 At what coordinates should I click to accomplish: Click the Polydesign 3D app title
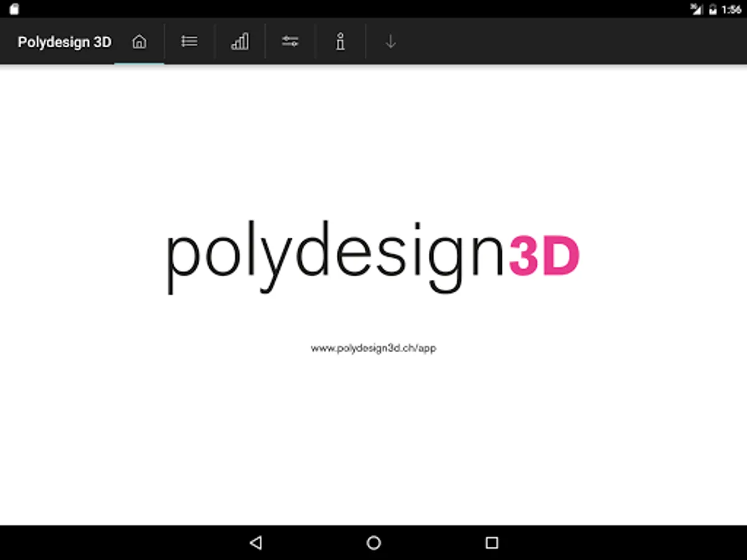pos(65,42)
